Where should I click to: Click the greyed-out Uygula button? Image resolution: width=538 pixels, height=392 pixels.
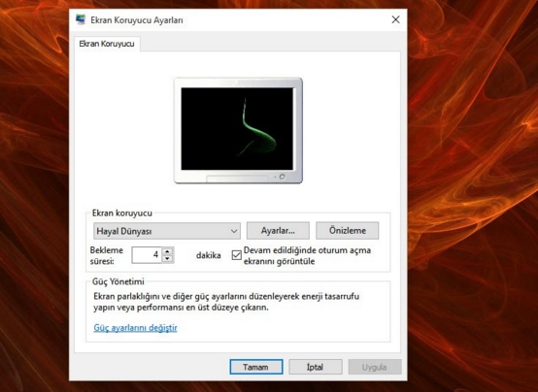pyautogui.click(x=375, y=367)
